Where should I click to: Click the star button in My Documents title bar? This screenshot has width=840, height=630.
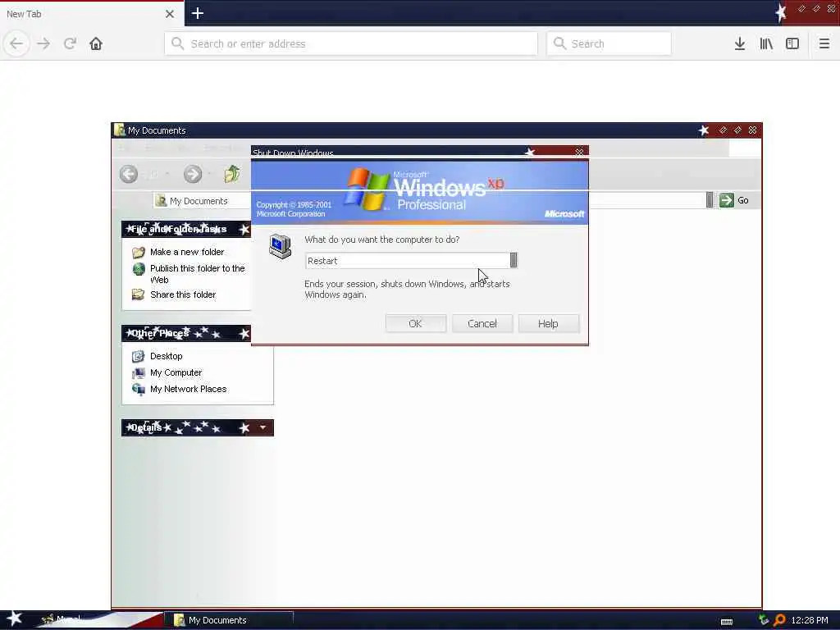(704, 130)
